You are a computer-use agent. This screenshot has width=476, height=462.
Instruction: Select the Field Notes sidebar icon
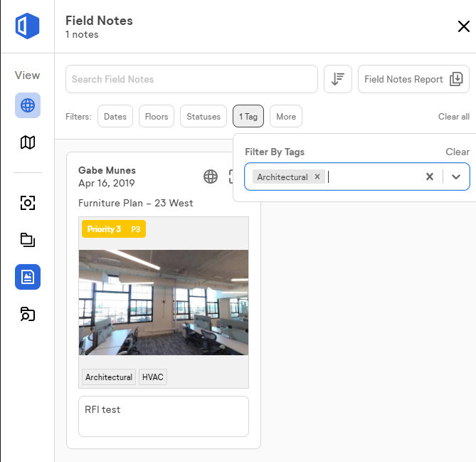click(28, 277)
